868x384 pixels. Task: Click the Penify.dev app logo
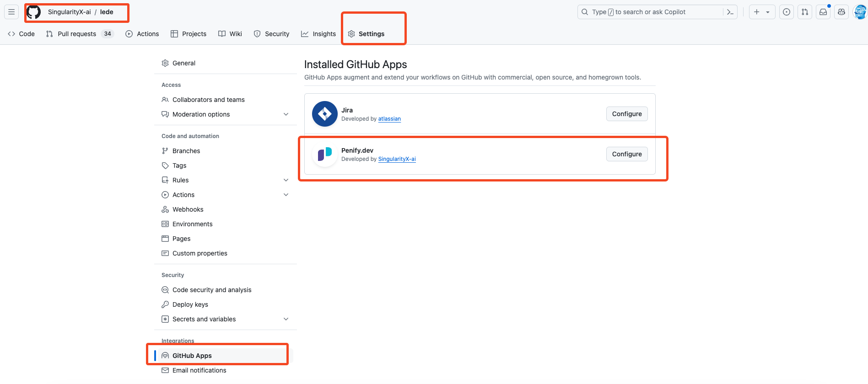[324, 154]
